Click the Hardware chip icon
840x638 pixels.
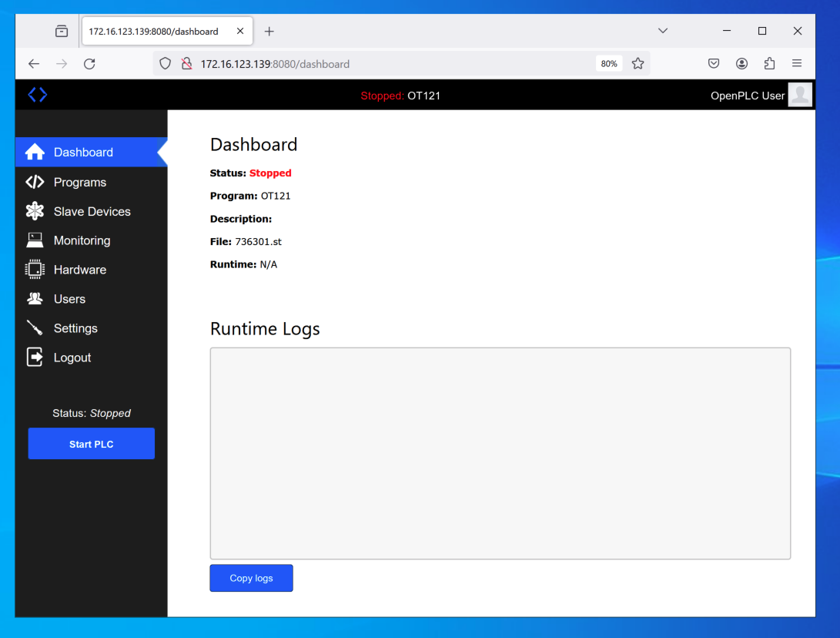pos(35,270)
